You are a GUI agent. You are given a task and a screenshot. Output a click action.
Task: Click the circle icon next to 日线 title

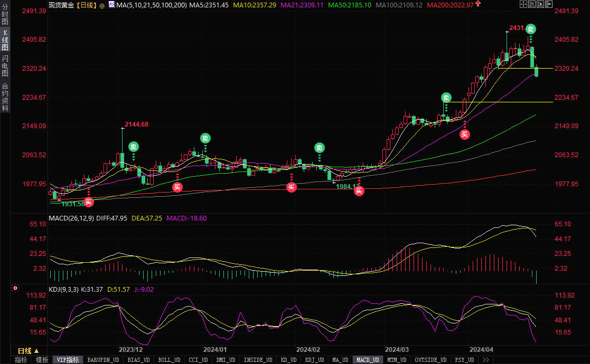(102, 4)
